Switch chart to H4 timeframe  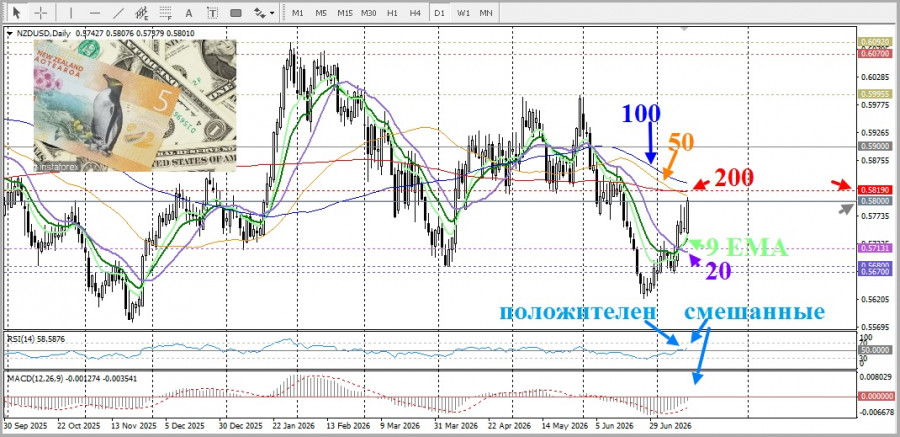[x=415, y=12]
